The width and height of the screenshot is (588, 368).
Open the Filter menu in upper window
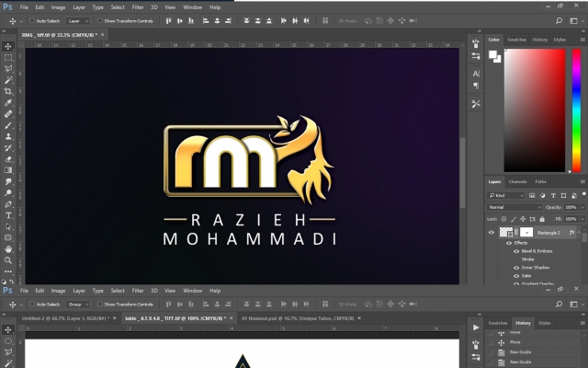(138, 7)
